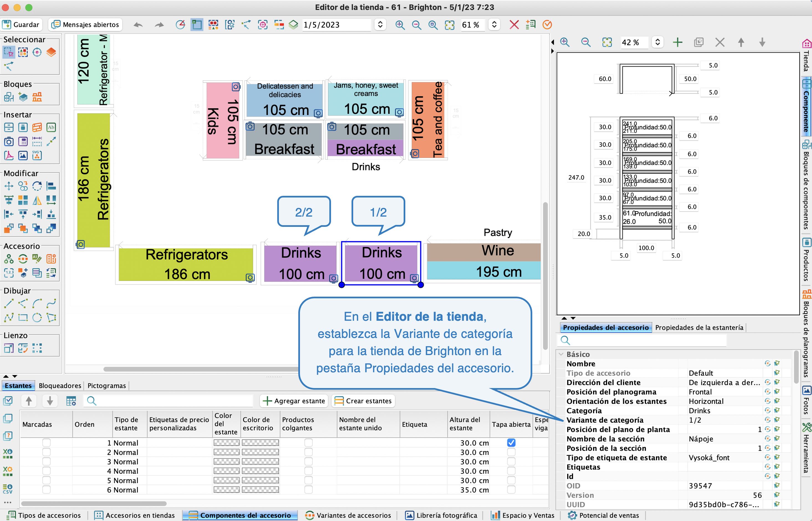Collapse the Básico properties group

click(561, 354)
